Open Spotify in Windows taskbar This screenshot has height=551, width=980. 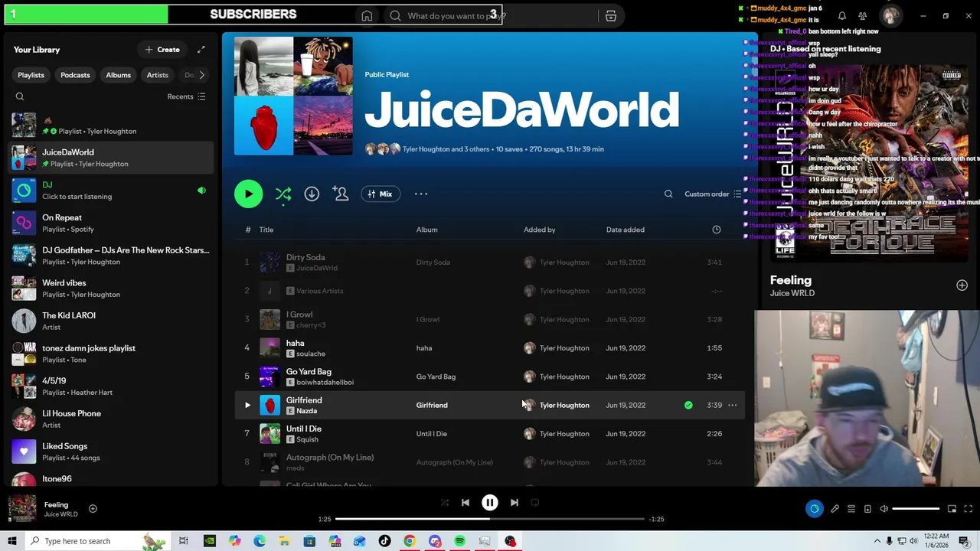(459, 541)
